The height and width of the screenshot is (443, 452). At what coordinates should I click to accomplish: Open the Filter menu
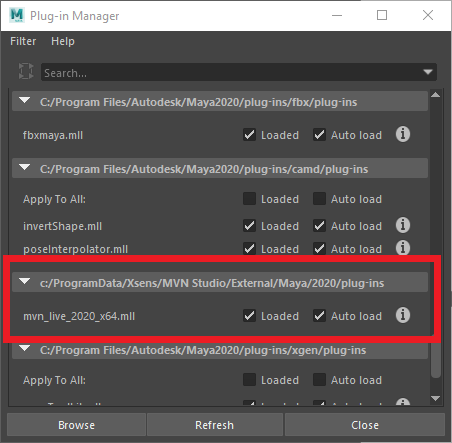tap(23, 41)
